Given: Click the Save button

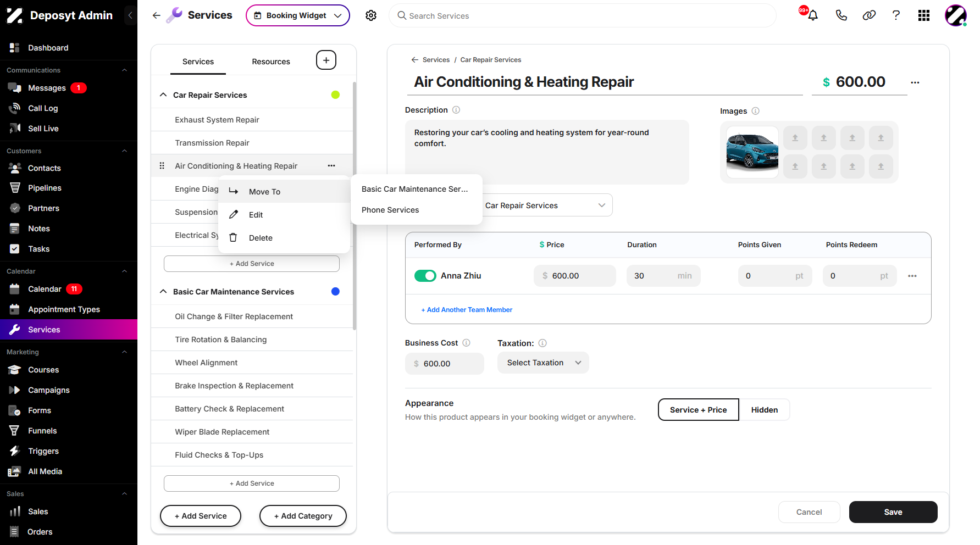Looking at the screenshot, I should point(893,512).
